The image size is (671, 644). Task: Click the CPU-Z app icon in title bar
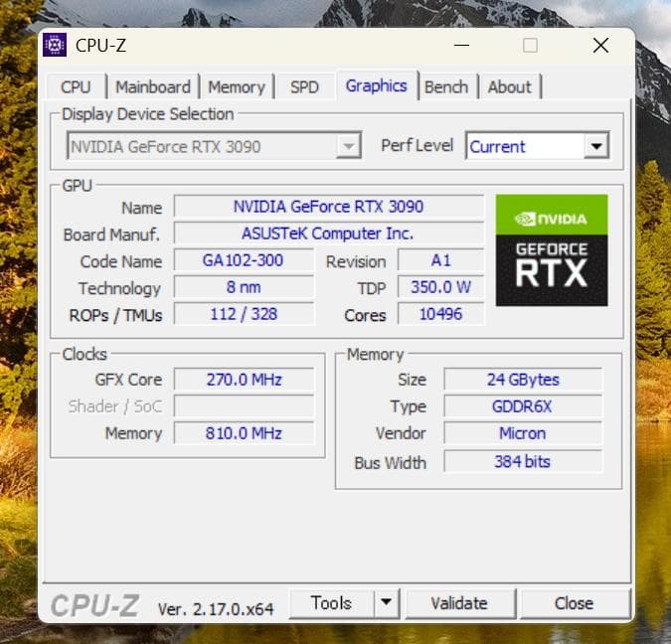point(55,45)
